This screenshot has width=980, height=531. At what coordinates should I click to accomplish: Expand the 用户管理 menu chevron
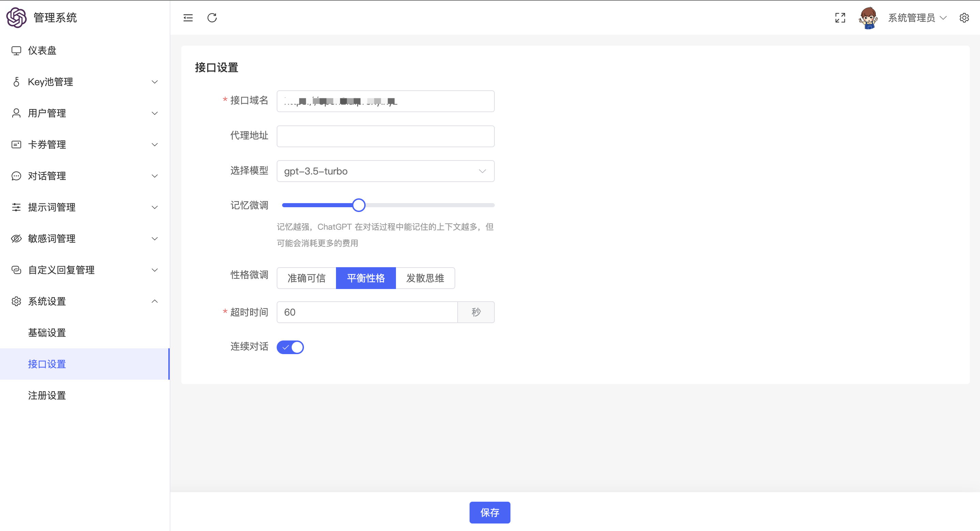(x=154, y=113)
